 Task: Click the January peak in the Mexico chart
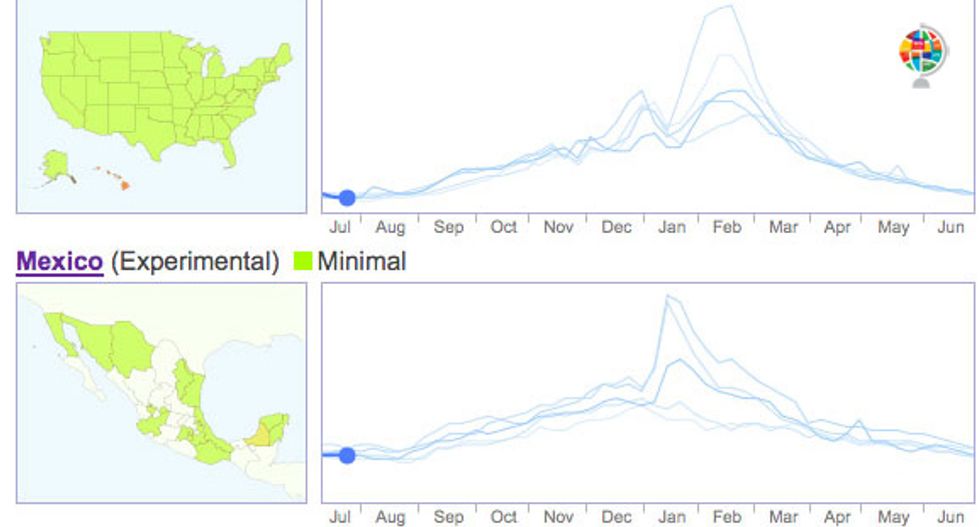[x=668, y=297]
